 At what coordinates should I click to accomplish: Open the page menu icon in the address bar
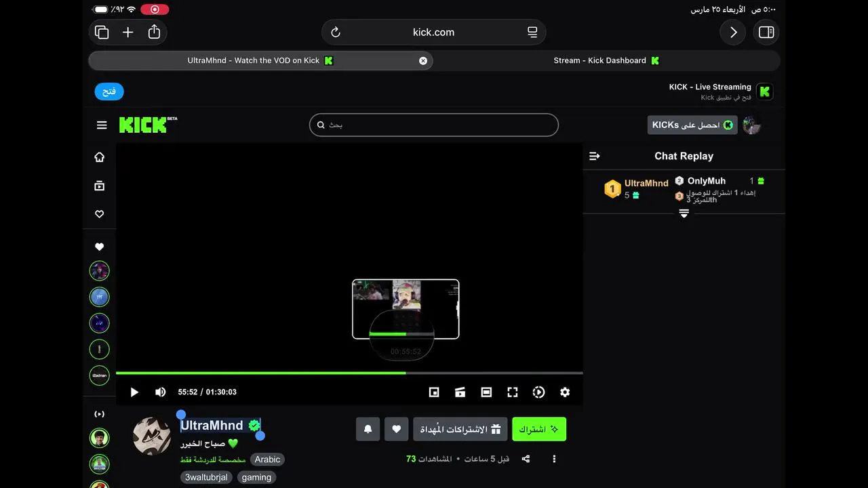532,32
